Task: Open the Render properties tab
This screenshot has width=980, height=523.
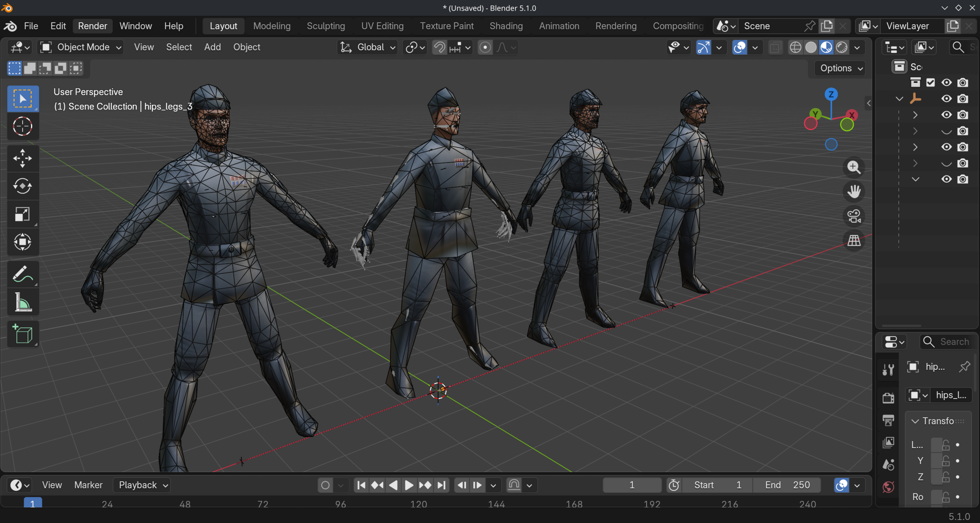Action: click(888, 398)
